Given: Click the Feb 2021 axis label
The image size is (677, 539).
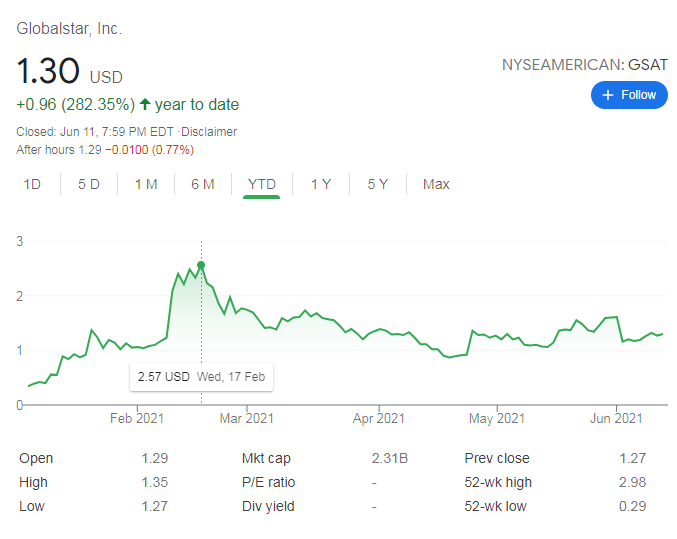Looking at the screenshot, I should [137, 419].
